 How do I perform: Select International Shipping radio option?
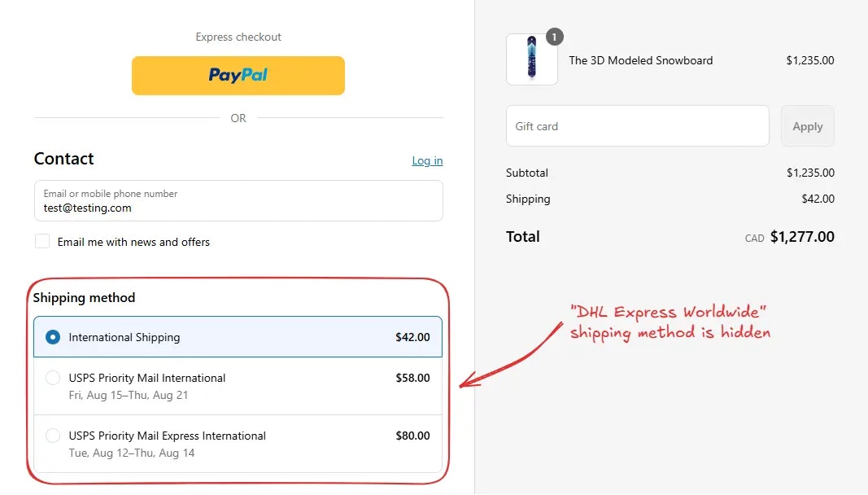(53, 337)
